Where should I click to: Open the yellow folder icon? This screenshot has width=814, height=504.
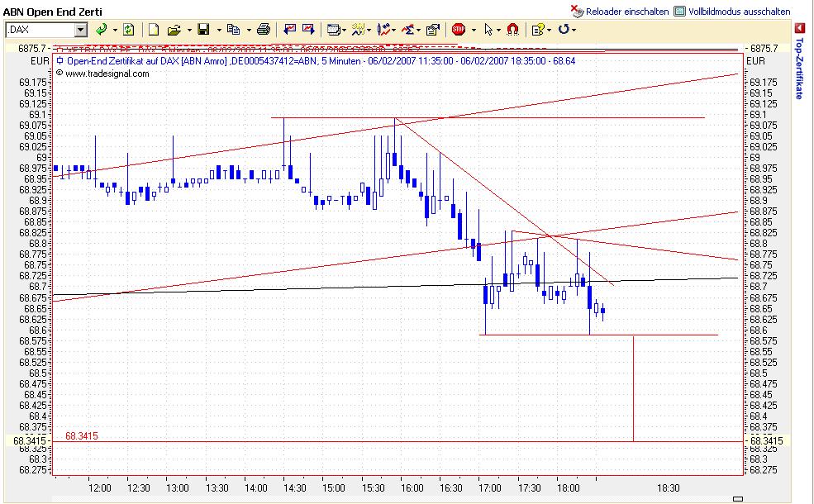[x=174, y=30]
